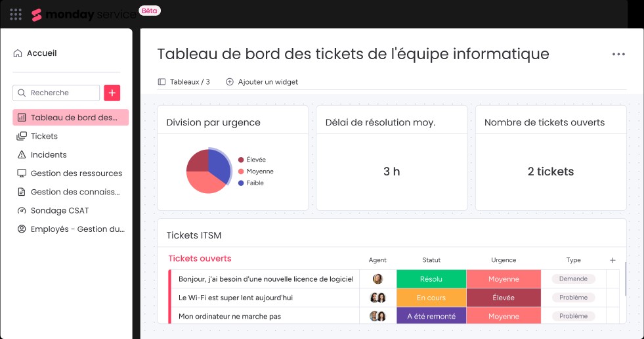The image size is (644, 339).
Task: Go to Gestion des ressources
Action: click(x=76, y=173)
